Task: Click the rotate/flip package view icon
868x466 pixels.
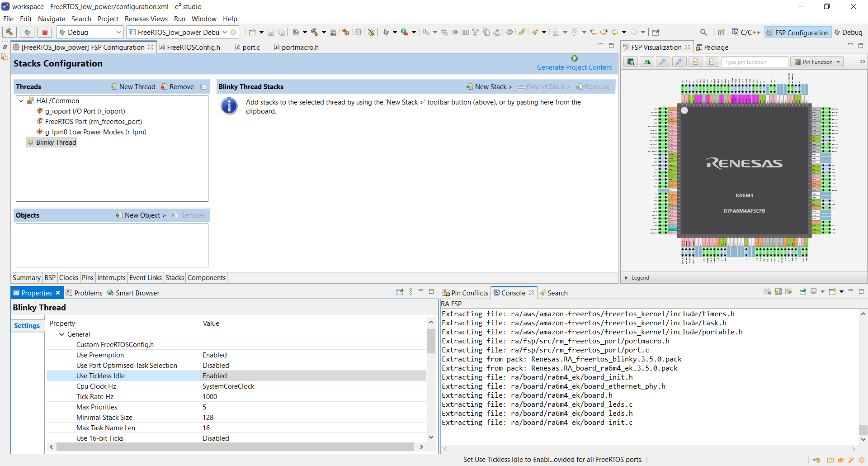Action: coord(647,62)
